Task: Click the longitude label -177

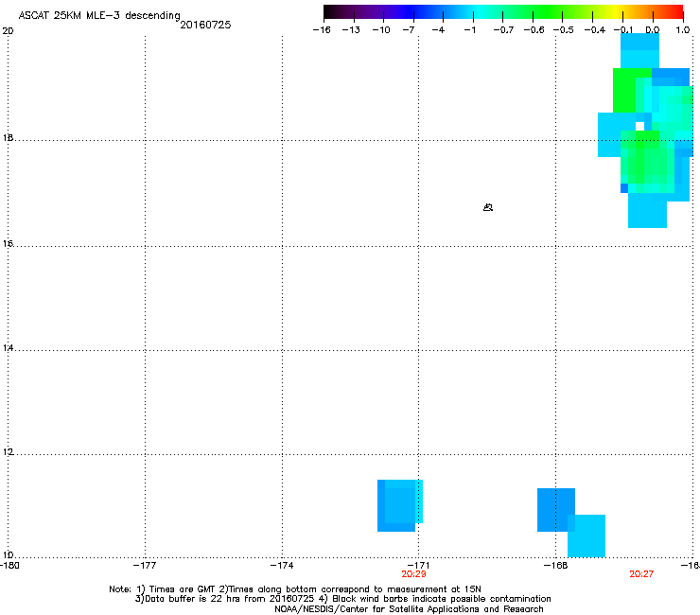Action: pos(145,566)
